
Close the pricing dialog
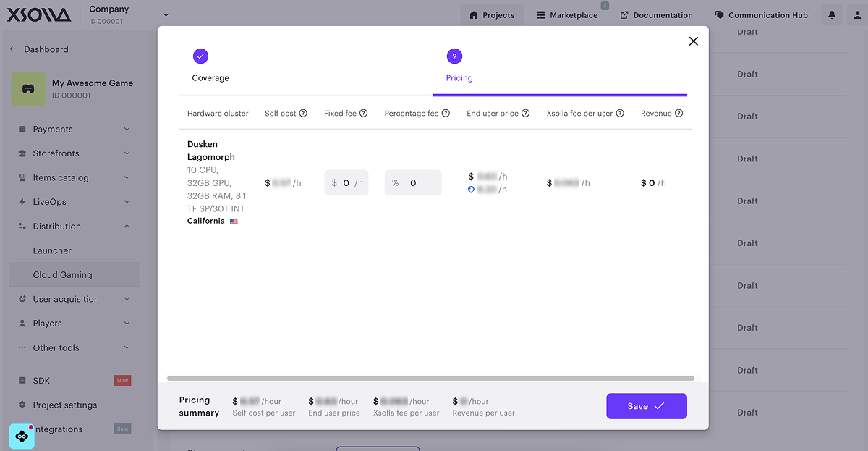[x=693, y=41]
